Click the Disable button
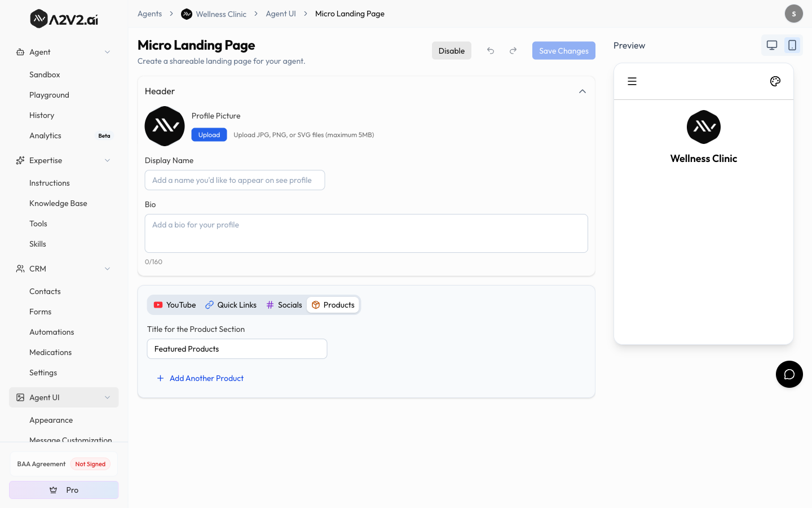Image resolution: width=812 pixels, height=508 pixels. tap(452, 51)
